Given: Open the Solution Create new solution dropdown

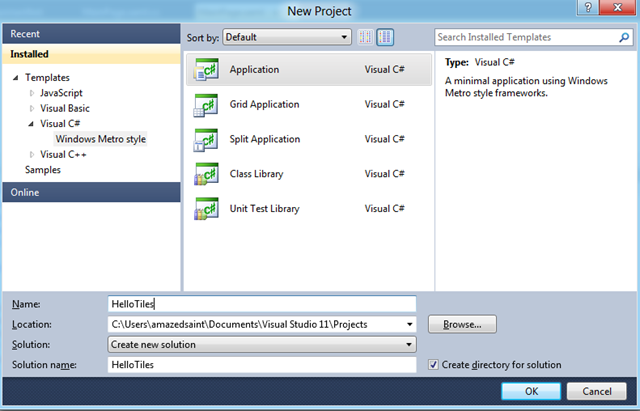Looking at the screenshot, I should (x=262, y=344).
